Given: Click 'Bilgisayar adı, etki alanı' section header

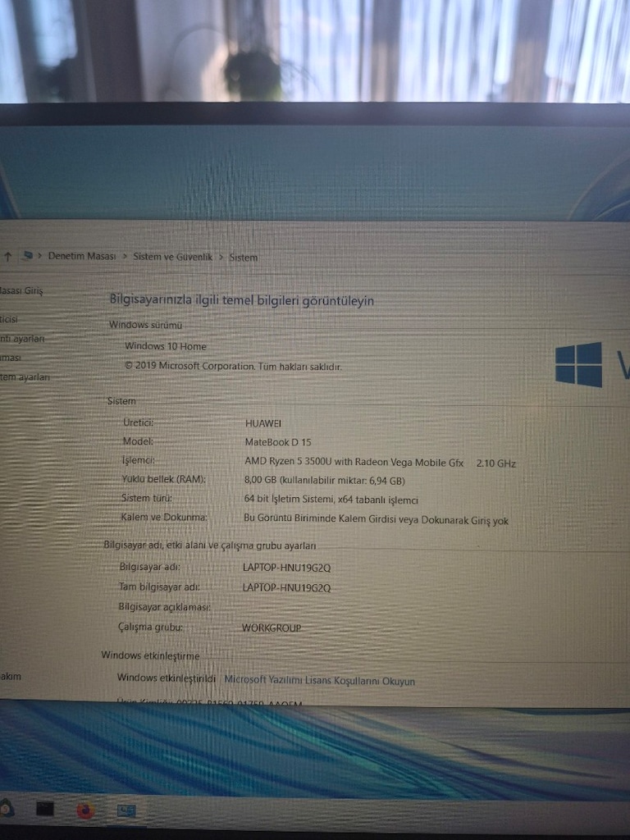Looking at the screenshot, I should pyautogui.click(x=210, y=546).
